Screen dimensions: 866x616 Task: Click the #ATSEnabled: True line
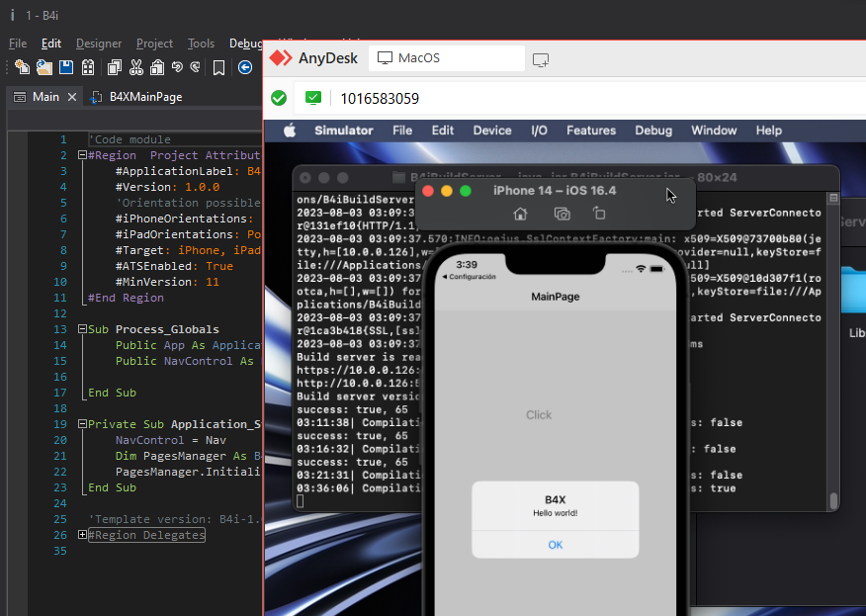174,266
